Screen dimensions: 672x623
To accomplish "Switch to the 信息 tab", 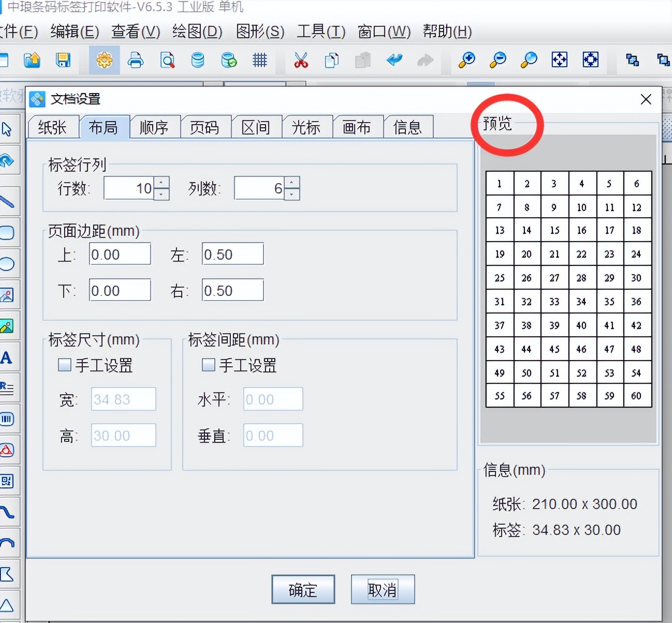I will [407, 127].
